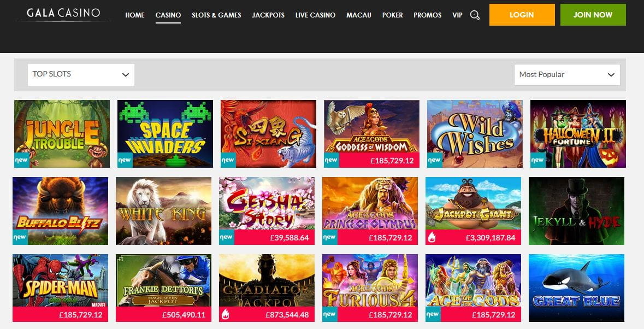Open the Live Casino menu item

[x=315, y=15]
